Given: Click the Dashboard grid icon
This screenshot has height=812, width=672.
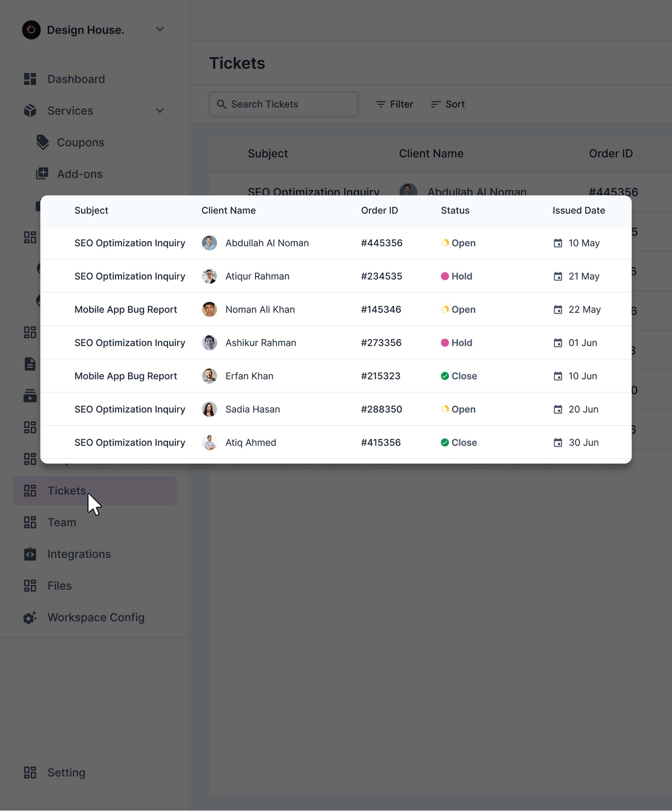Looking at the screenshot, I should coord(30,79).
